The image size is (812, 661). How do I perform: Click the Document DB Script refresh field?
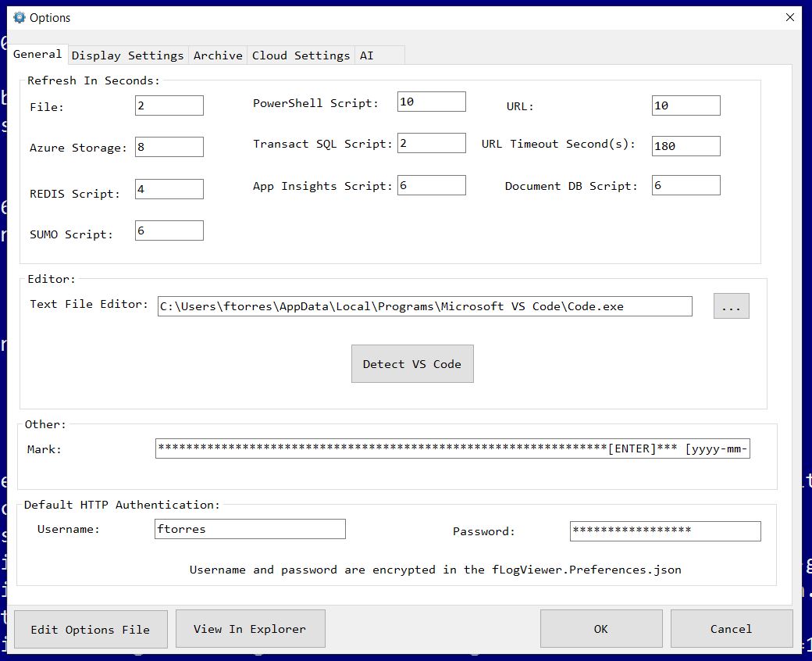click(x=686, y=185)
